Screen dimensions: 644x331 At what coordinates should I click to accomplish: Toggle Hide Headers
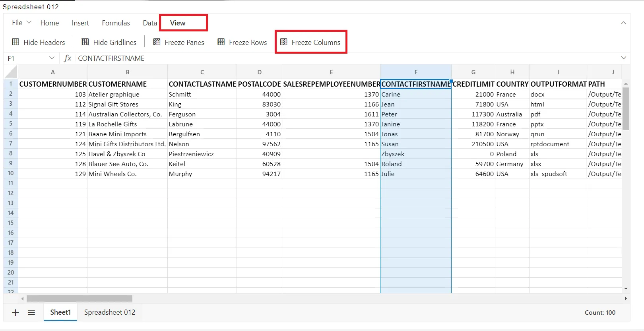click(39, 42)
